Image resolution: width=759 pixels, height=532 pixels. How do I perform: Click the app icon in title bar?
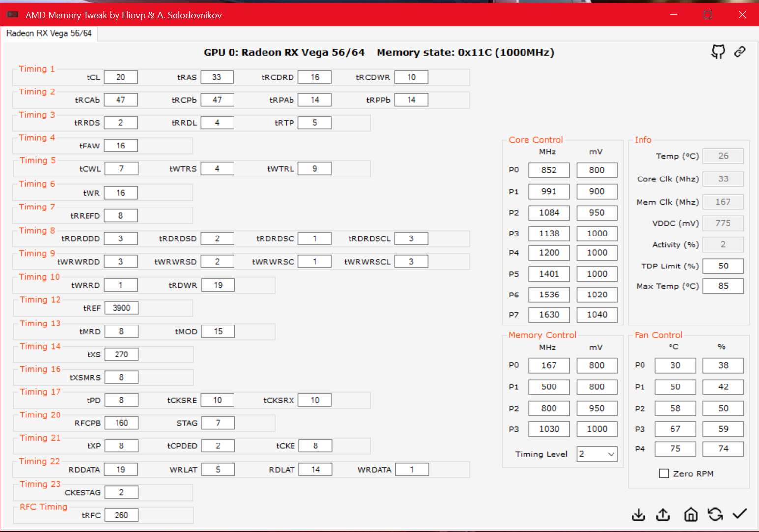13,15
